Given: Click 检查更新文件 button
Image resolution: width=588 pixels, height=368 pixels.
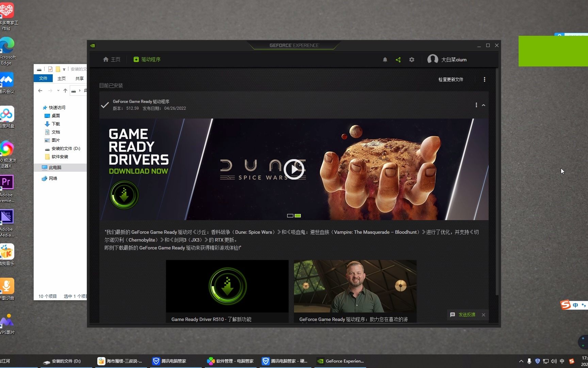Looking at the screenshot, I should (x=451, y=79).
